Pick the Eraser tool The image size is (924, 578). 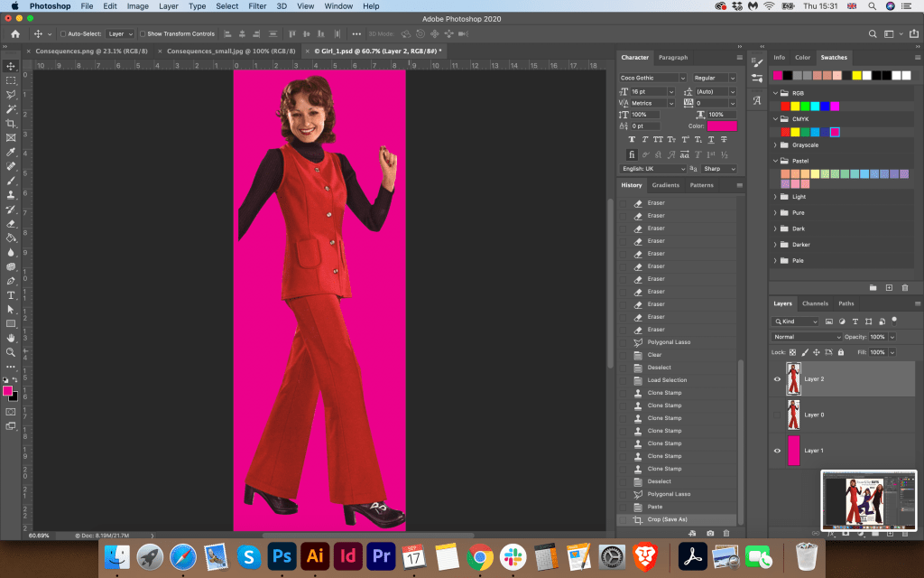pyautogui.click(x=11, y=223)
